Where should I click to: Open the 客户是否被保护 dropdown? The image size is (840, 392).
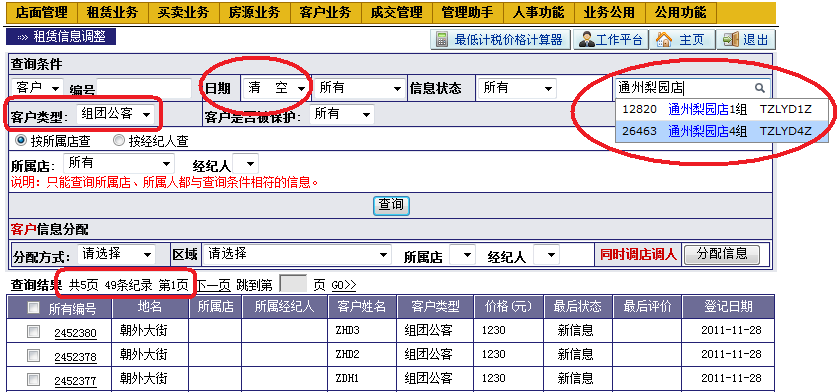click(342, 114)
